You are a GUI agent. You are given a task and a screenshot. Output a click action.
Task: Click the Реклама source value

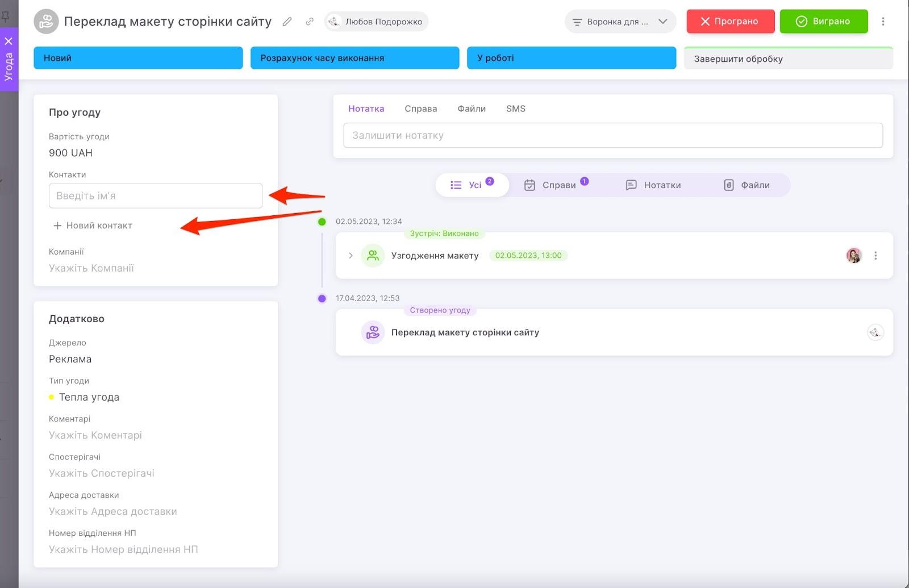(x=70, y=359)
